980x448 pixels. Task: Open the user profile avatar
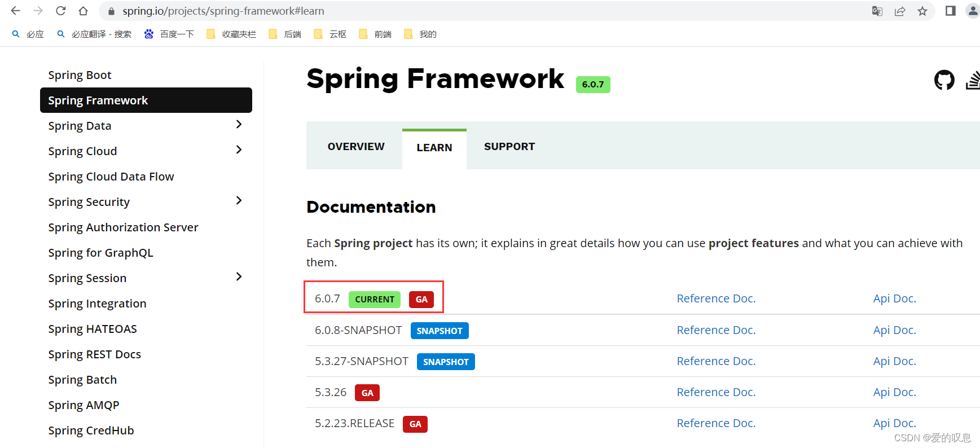point(973,11)
